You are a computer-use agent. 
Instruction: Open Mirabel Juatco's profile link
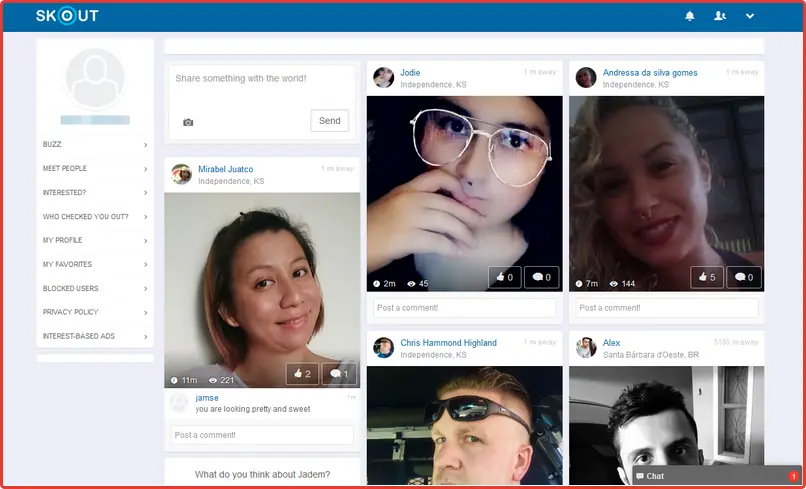(226, 169)
